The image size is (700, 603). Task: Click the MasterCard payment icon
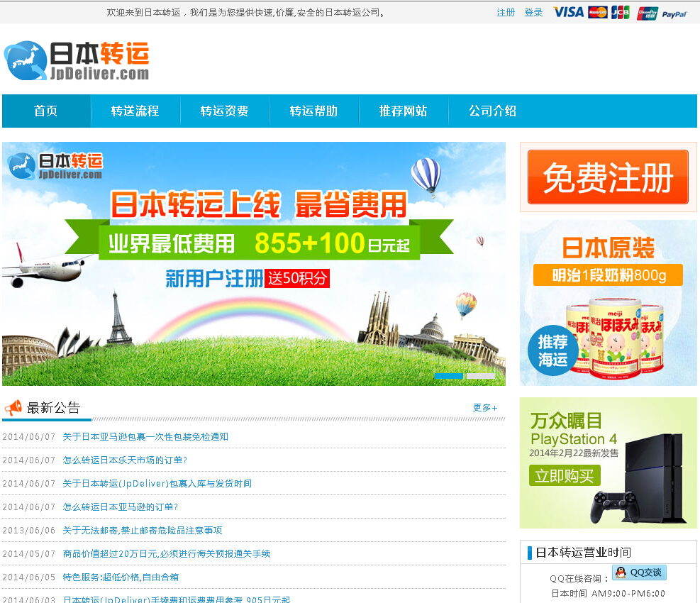coord(598,12)
